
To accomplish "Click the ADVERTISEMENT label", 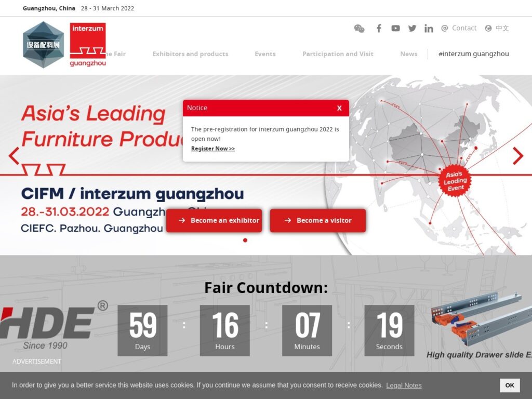I will click(x=37, y=362).
